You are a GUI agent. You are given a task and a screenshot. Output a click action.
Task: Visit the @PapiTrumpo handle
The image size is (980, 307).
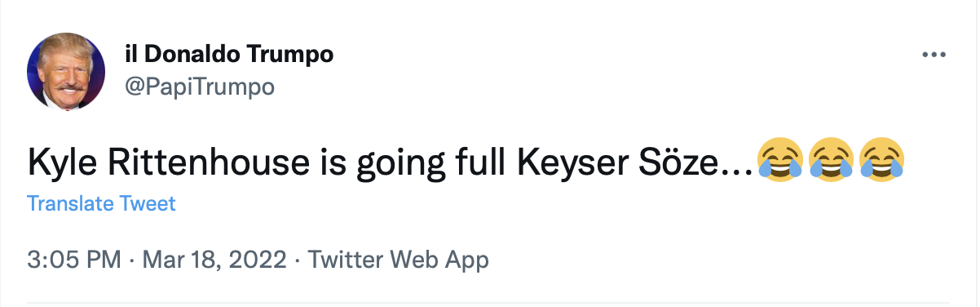click(199, 86)
